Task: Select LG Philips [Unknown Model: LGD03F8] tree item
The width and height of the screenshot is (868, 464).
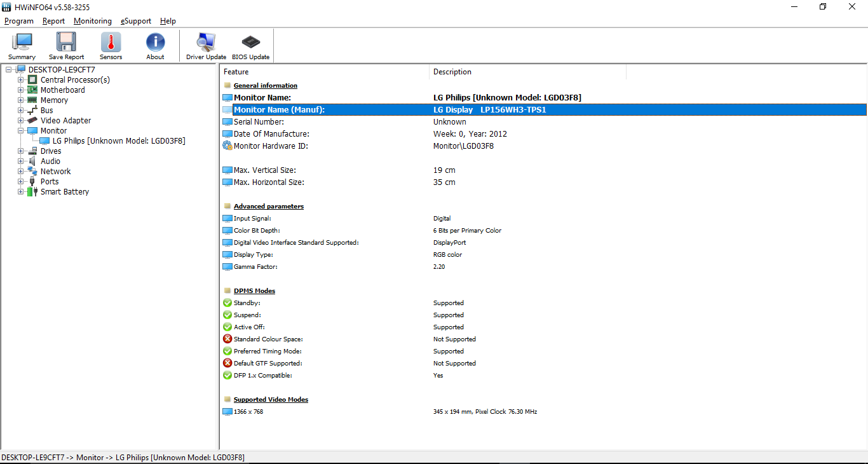Action: tap(119, 140)
